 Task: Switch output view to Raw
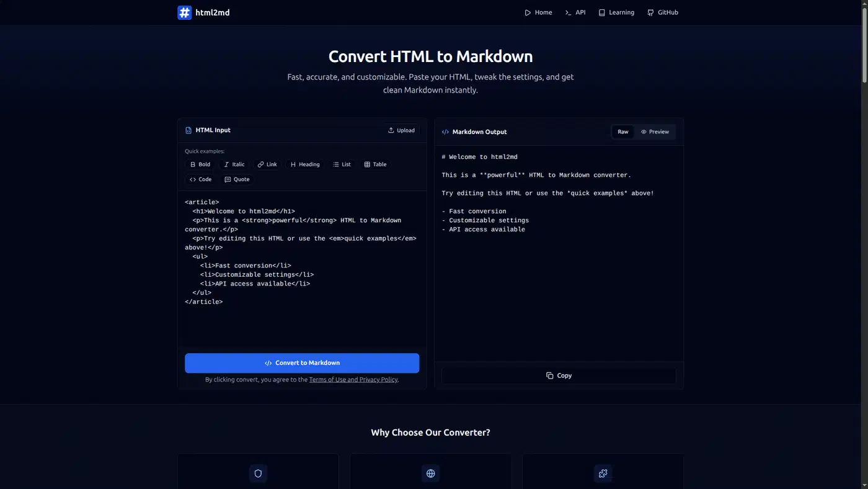pos(623,132)
